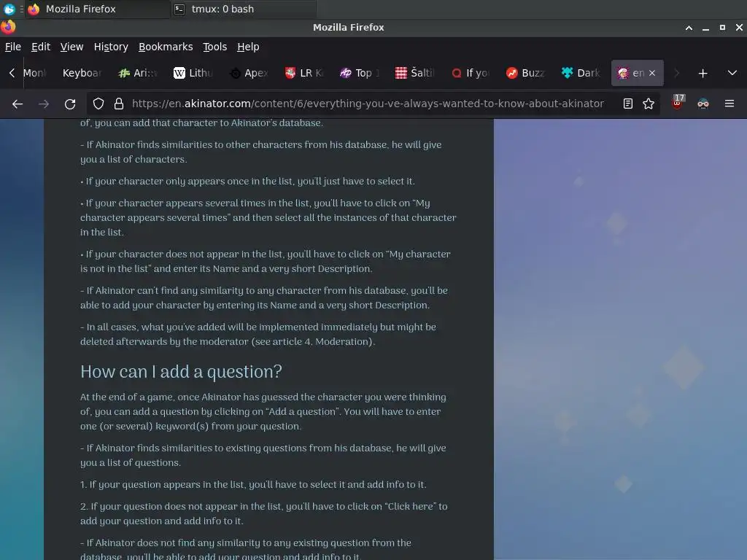Open the View menu
The height and width of the screenshot is (560, 747).
[x=71, y=47]
